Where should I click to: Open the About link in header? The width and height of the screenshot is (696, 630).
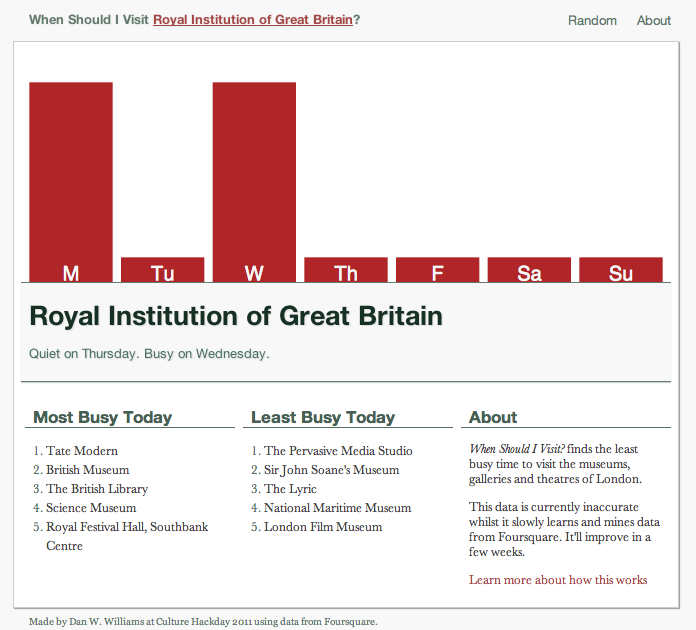click(653, 20)
